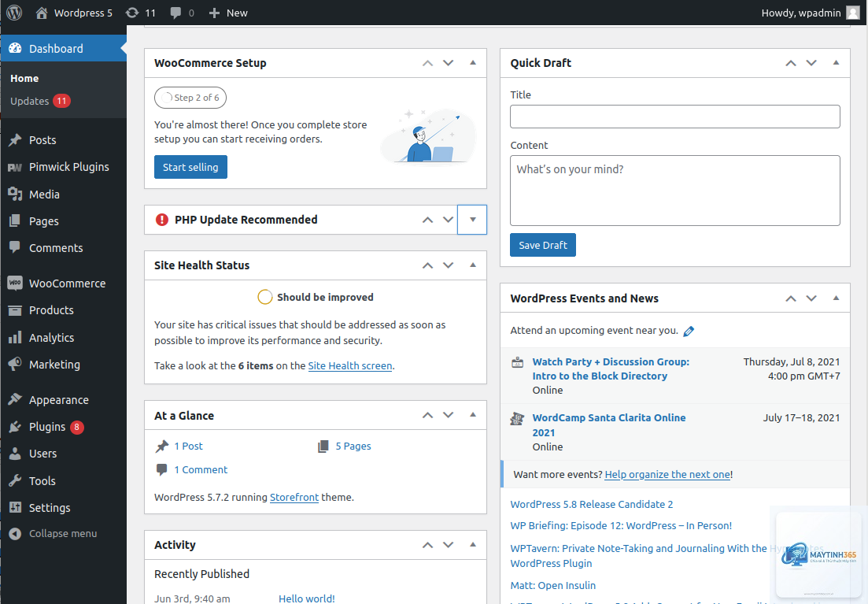This screenshot has width=868, height=604.
Task: Collapse WordPress Events and News panel
Action: pos(836,298)
